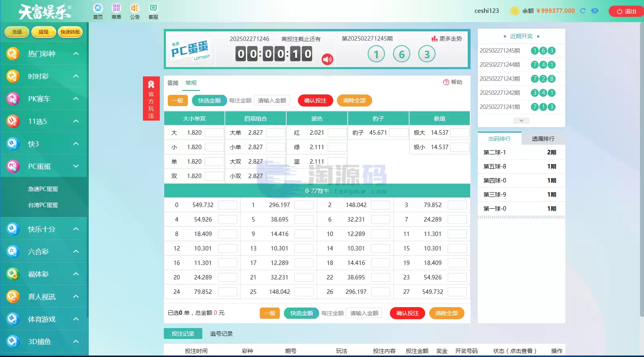
Task: Click the 真人视讯 sidebar icon
Action: (x=13, y=296)
